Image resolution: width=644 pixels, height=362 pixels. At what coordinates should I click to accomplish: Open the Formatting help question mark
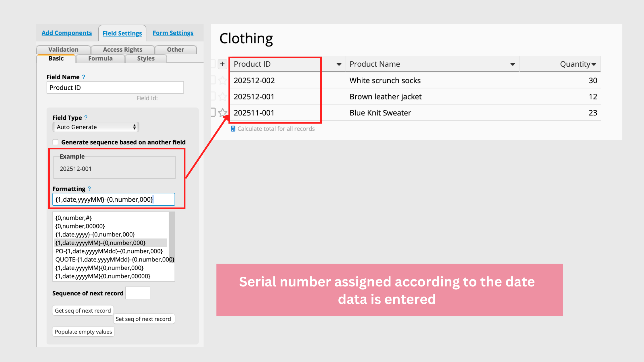coord(89,189)
